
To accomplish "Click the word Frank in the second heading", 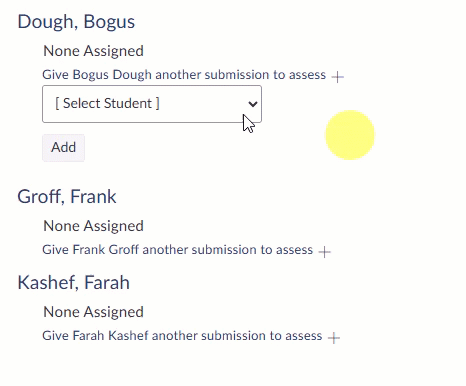I will (x=94, y=197).
